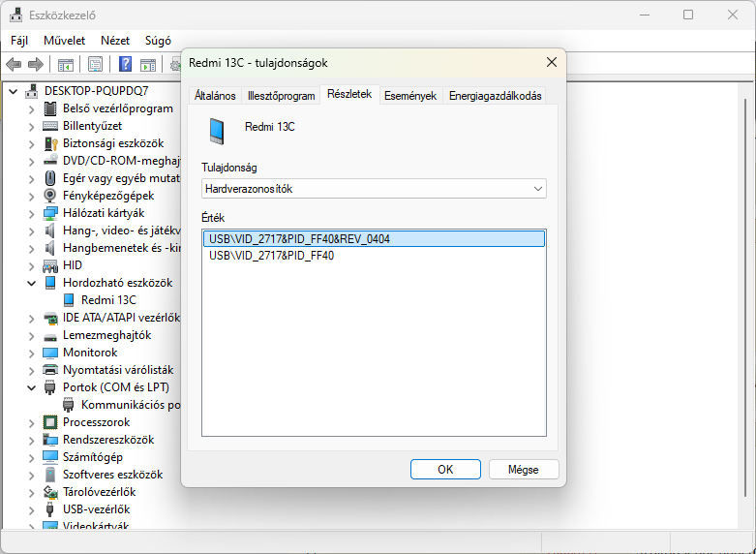The height and width of the screenshot is (554, 756).
Task: Click the Szoftveres eszközök icon
Action: [x=50, y=475]
